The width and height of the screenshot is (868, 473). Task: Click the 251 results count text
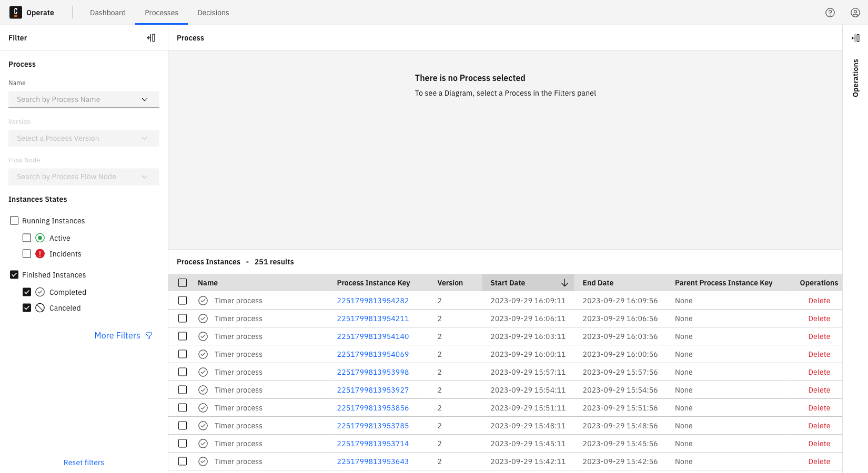click(x=274, y=262)
